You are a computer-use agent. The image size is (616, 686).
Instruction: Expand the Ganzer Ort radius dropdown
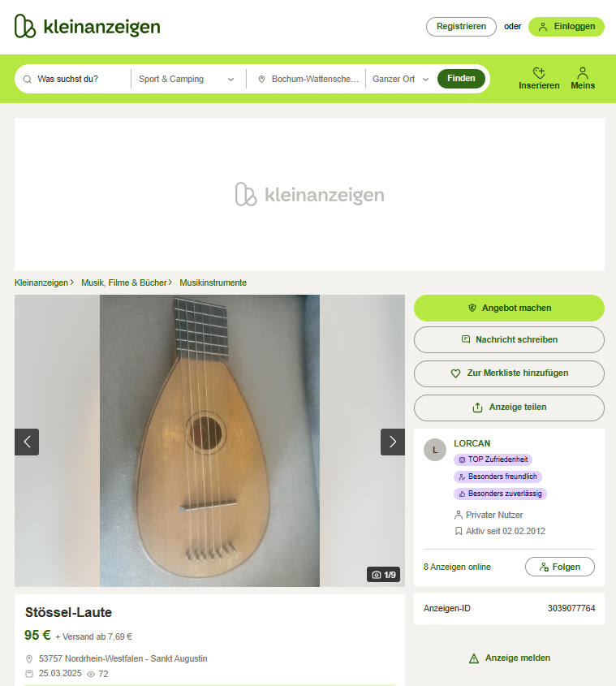(x=400, y=80)
